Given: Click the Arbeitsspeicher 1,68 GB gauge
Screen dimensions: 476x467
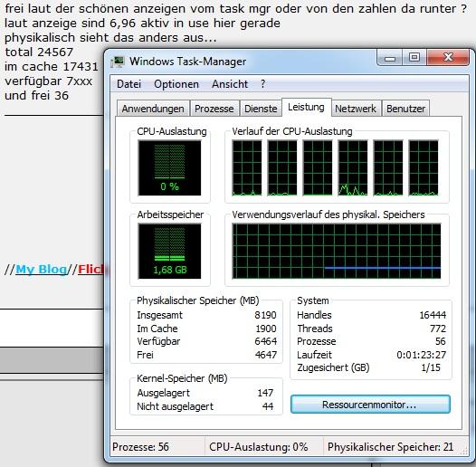Looking at the screenshot, I should coord(170,251).
